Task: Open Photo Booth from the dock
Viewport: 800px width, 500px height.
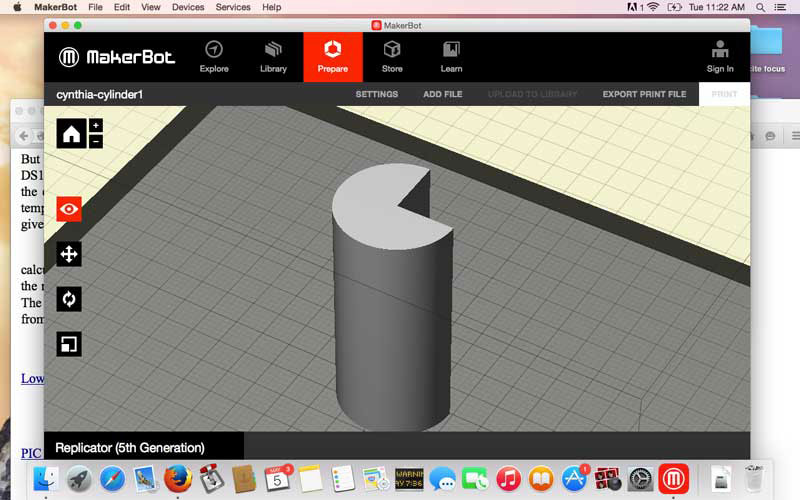Action: coord(607,479)
